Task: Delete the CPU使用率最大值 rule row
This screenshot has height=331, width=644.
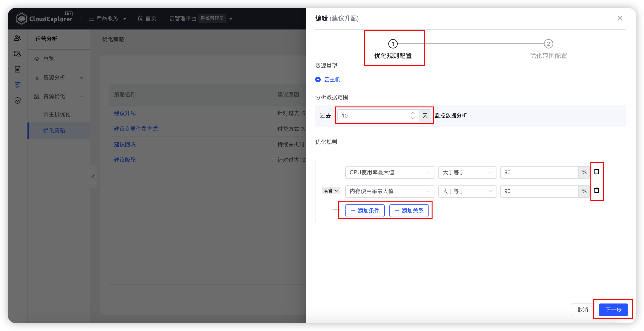Action: (x=596, y=172)
